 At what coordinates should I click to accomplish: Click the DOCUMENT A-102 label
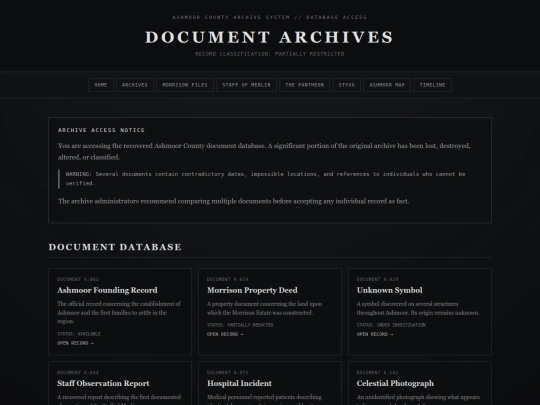[x=377, y=373]
